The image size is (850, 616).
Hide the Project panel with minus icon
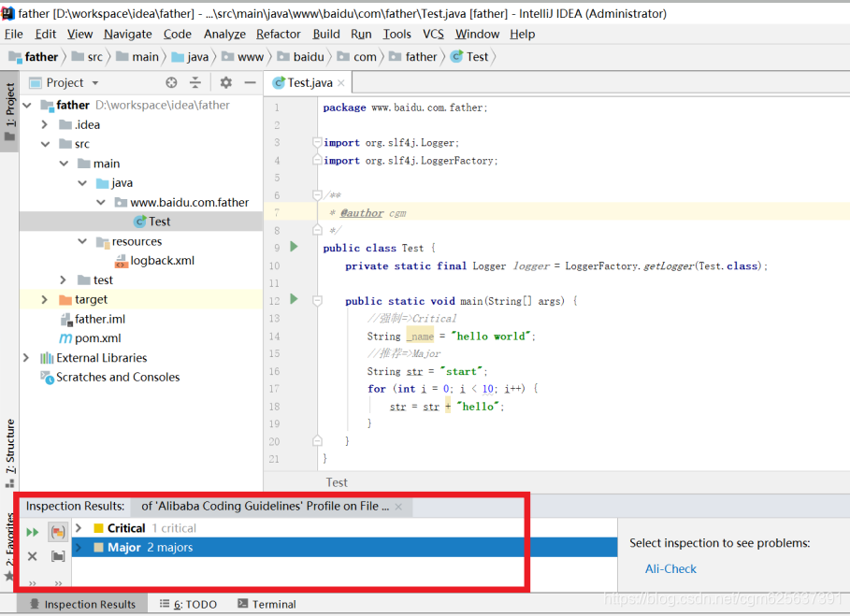(x=250, y=82)
